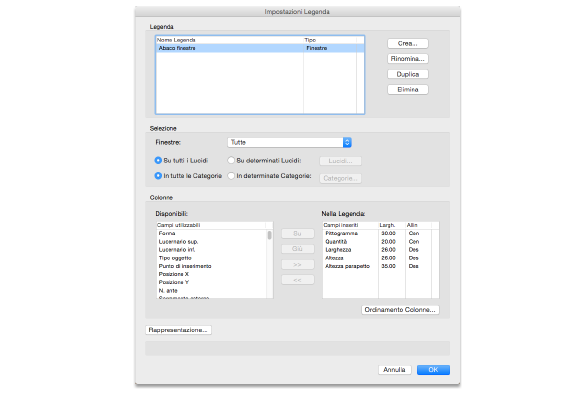Screen dimensions: 577x396
Task: Click the Nome Legenda column header
Action: tap(230, 40)
